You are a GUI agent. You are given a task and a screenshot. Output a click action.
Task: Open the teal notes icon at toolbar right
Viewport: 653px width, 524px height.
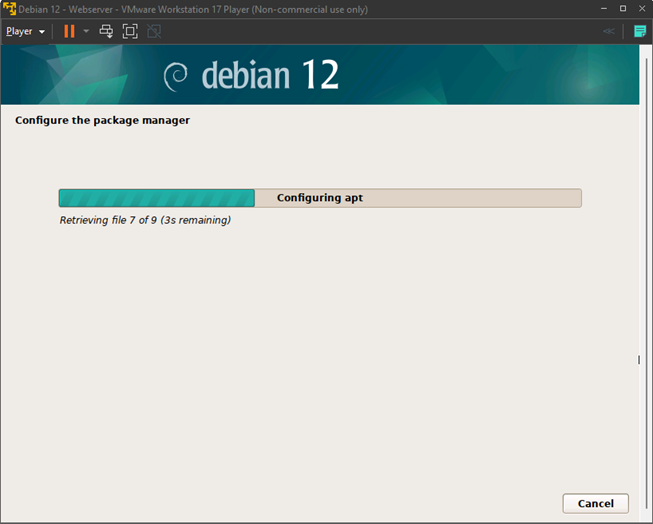click(x=640, y=31)
